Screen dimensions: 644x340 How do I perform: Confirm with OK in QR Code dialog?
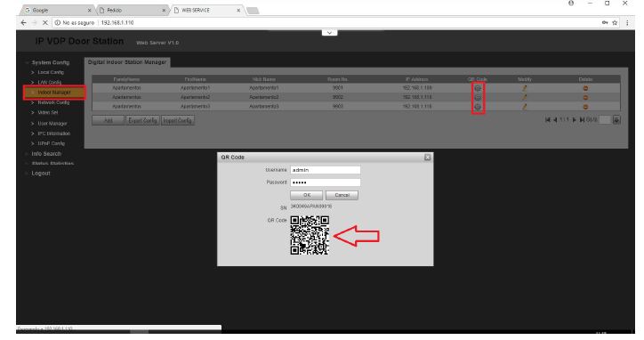pos(306,195)
